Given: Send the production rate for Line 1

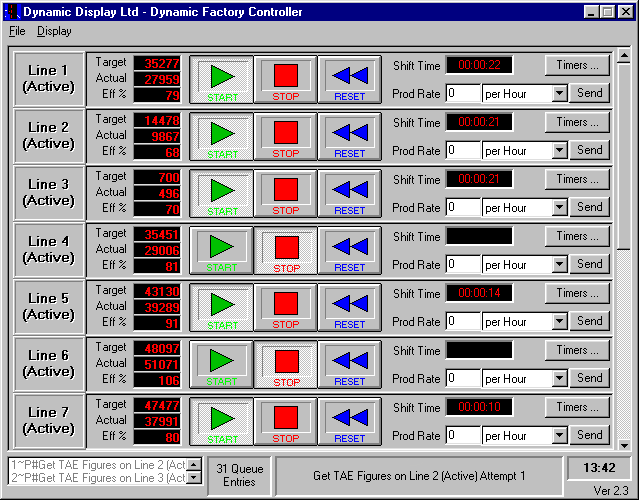Looking at the screenshot, I should coord(589,93).
